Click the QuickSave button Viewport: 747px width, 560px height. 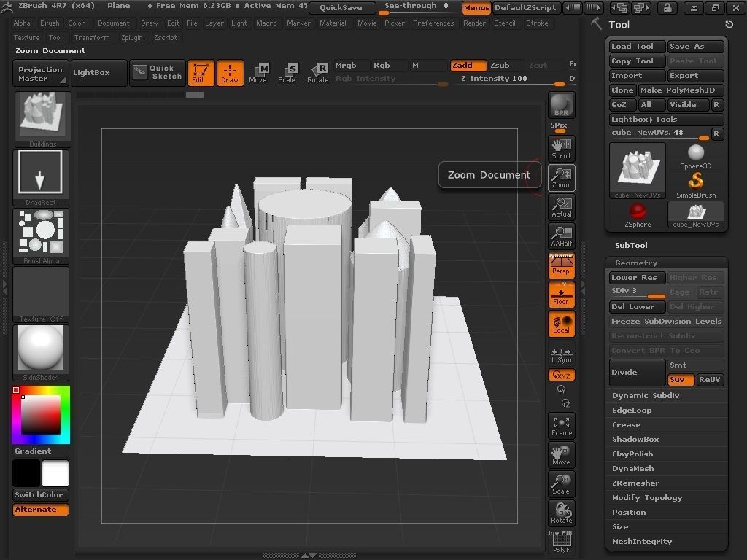tap(341, 7)
